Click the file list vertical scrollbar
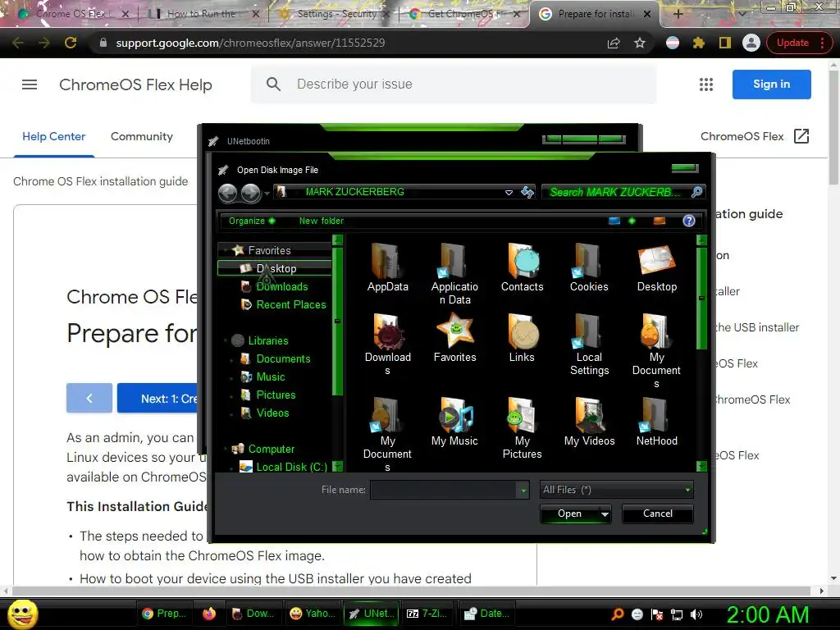Screen dimensions: 840x630 [701, 354]
